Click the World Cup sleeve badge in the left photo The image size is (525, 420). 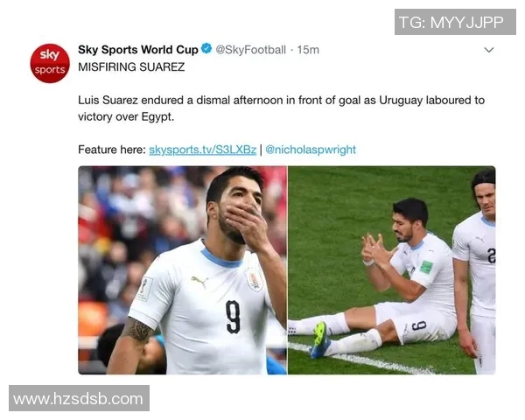coord(145,290)
